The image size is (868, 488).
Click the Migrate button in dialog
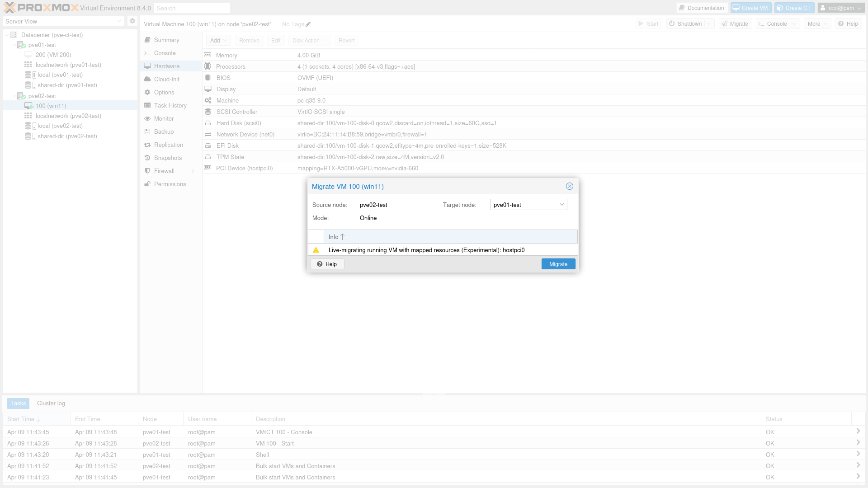tap(558, 264)
